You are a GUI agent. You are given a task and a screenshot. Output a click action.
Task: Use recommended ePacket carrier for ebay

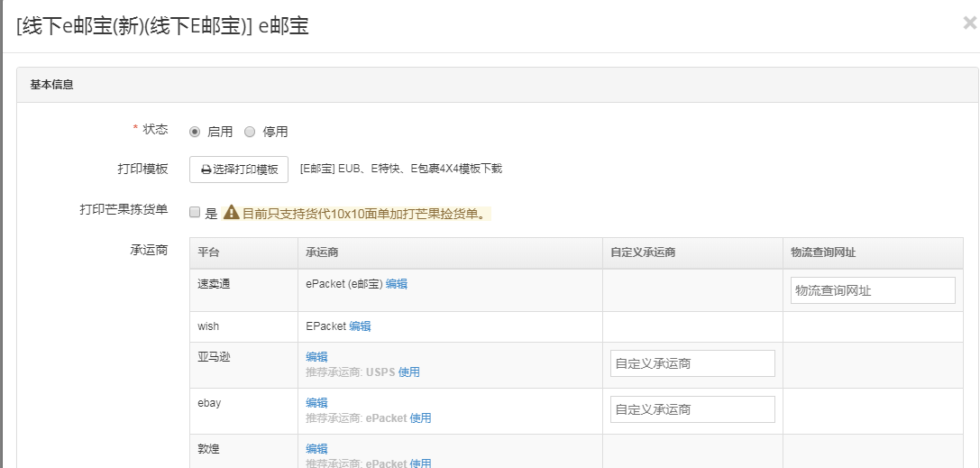click(x=420, y=418)
